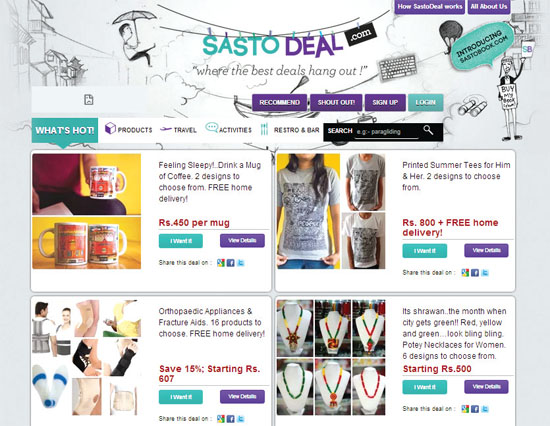This screenshot has height=426, width=550.
Task: Click the search input field
Action: click(387, 132)
